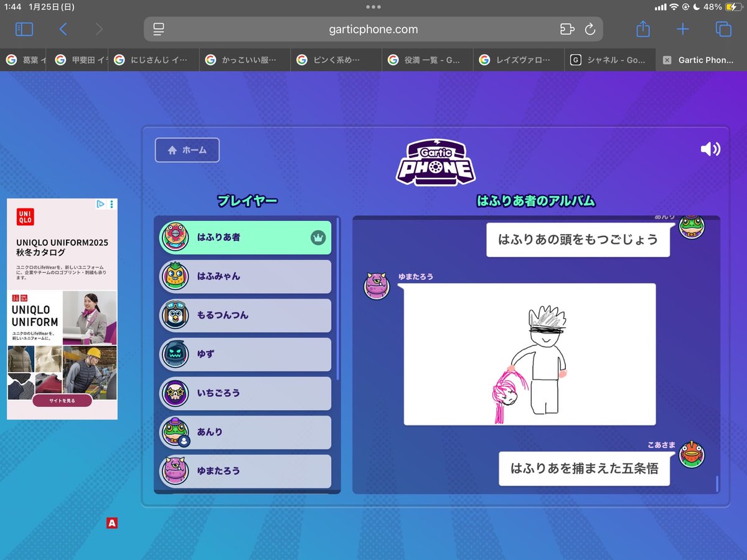Show all tabs overview icon

click(723, 29)
